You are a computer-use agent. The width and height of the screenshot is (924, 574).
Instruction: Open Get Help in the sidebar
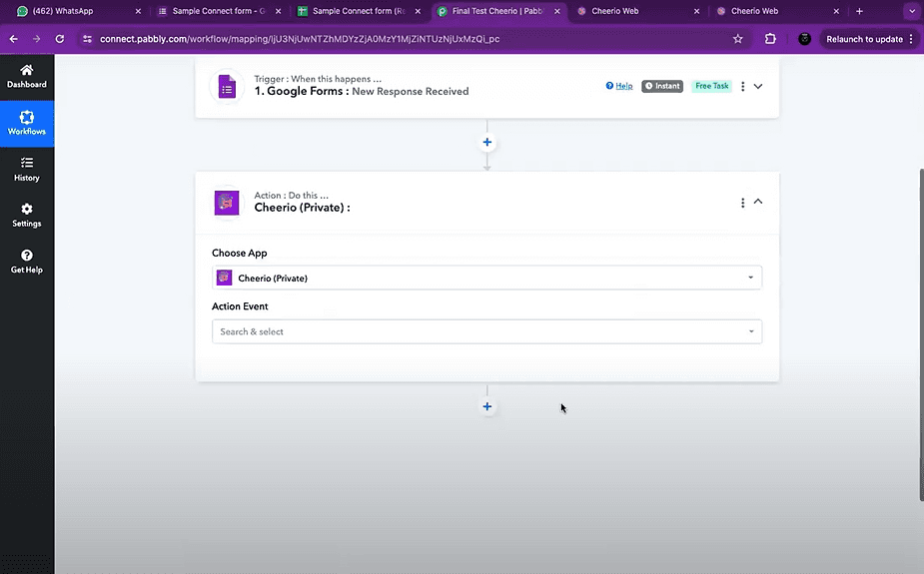(27, 262)
